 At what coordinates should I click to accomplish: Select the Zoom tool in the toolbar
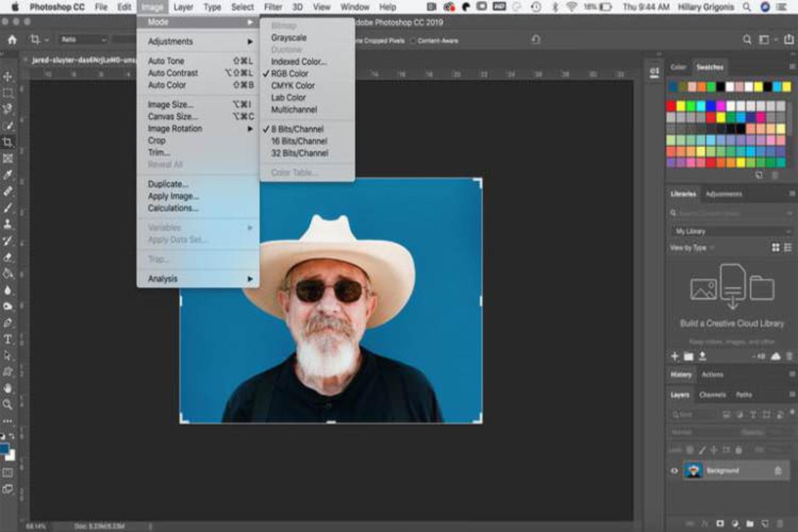[x=7, y=405]
